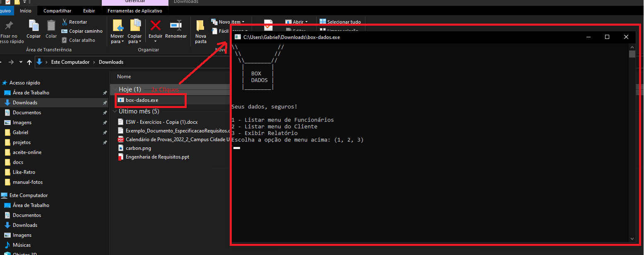Click pin icon beside Documentos
644x255 pixels.
point(105,113)
